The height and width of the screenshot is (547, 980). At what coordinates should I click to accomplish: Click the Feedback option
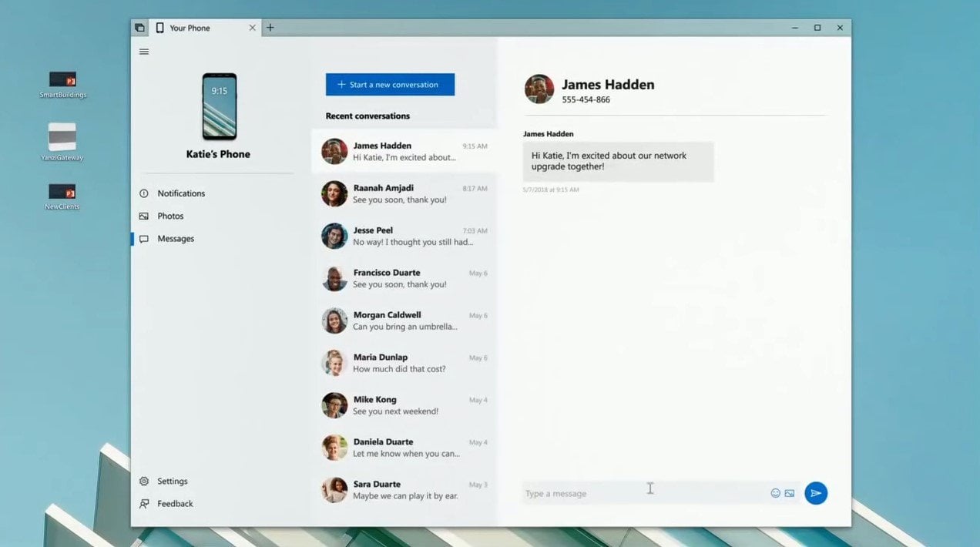point(175,504)
